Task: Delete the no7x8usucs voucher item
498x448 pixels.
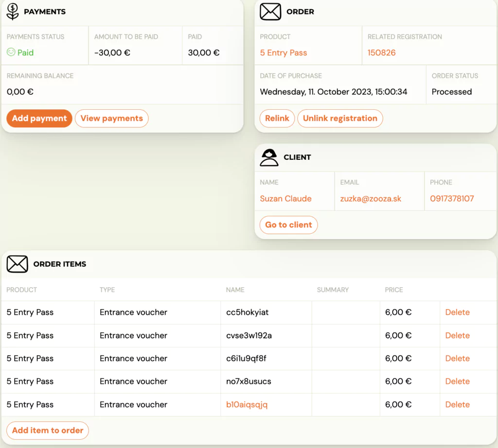Action: pos(457,381)
